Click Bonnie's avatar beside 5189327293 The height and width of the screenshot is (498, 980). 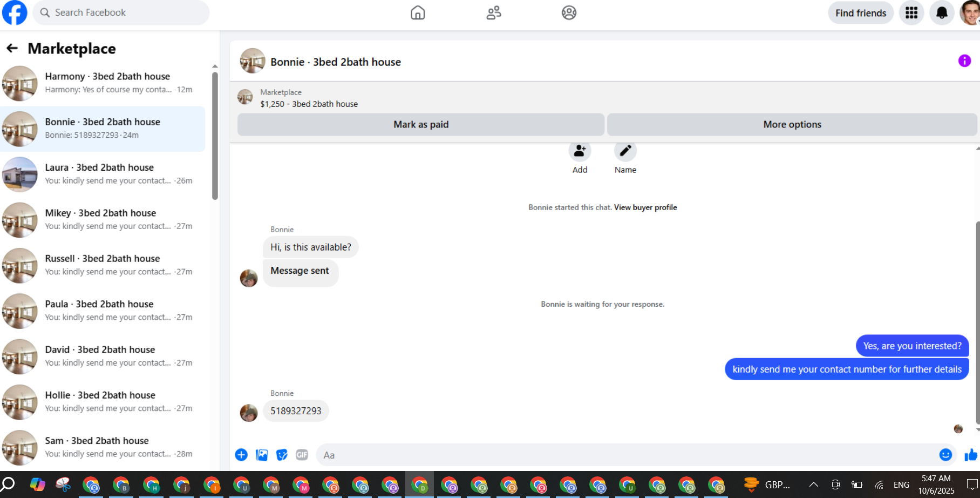(x=249, y=413)
